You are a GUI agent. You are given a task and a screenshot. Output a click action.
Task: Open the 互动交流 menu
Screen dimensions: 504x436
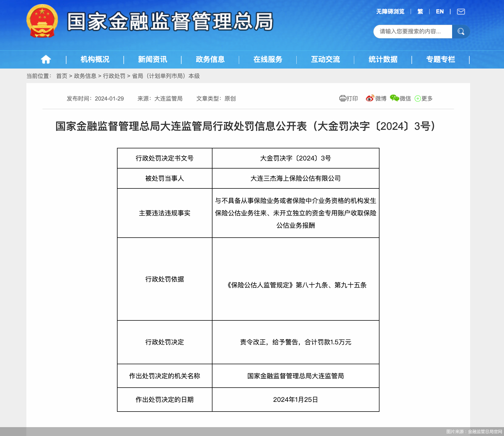tap(325, 59)
